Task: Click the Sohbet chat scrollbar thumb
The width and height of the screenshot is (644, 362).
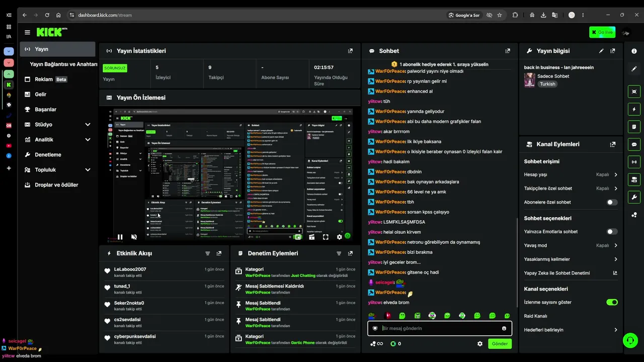Action: click(517, 262)
